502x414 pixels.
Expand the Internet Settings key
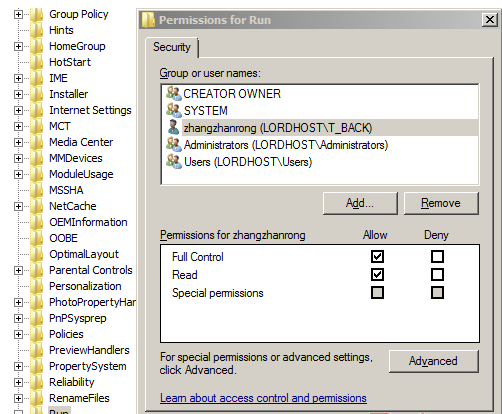18,110
